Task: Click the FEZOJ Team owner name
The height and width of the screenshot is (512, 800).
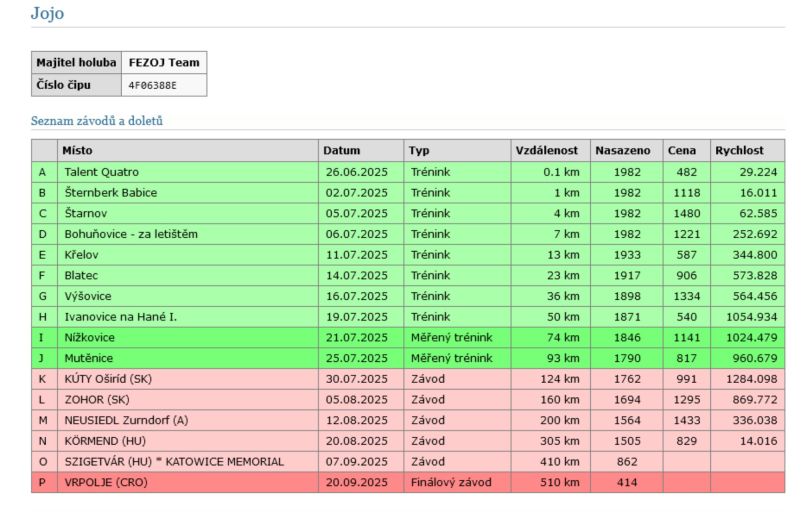Action: pyautogui.click(x=164, y=63)
